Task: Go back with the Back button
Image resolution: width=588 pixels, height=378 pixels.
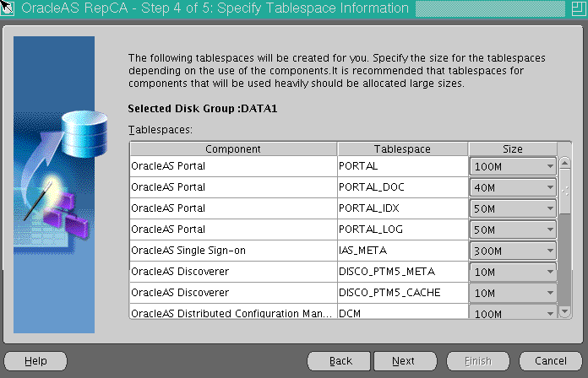Action: [339, 361]
